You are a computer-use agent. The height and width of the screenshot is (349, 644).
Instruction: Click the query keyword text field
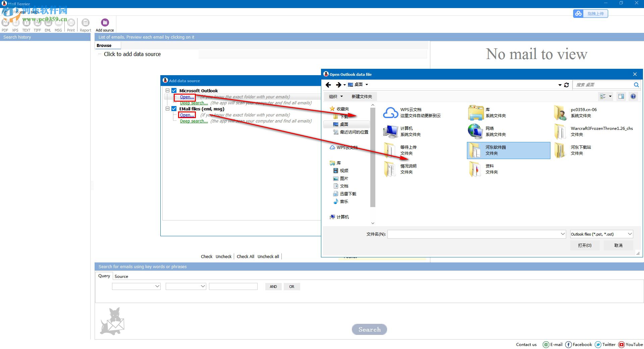pos(233,286)
